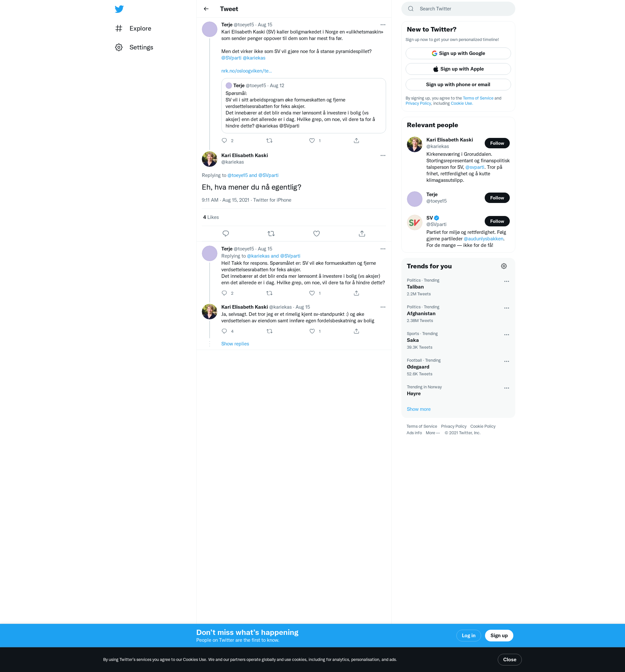Close the cookie notice
This screenshot has height=672, width=625.
(x=509, y=660)
